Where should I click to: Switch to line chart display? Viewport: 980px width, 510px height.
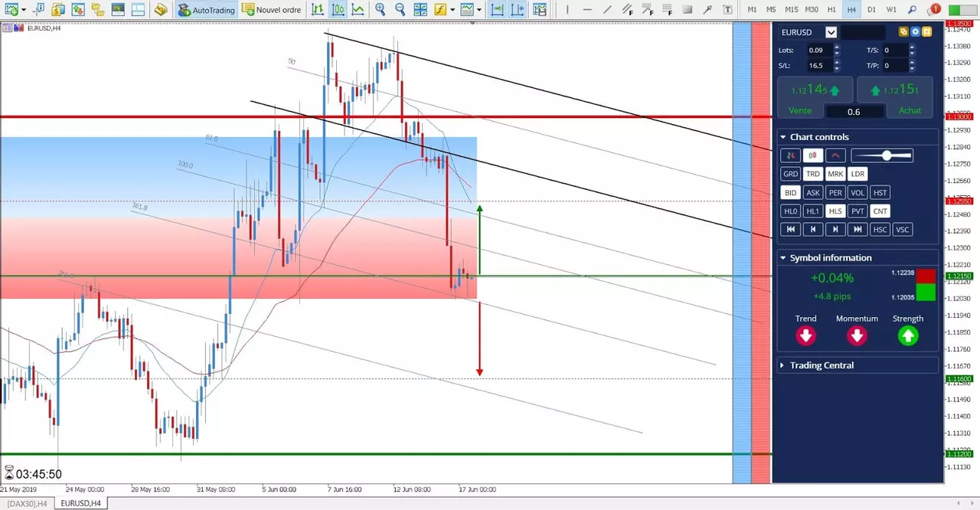358,9
